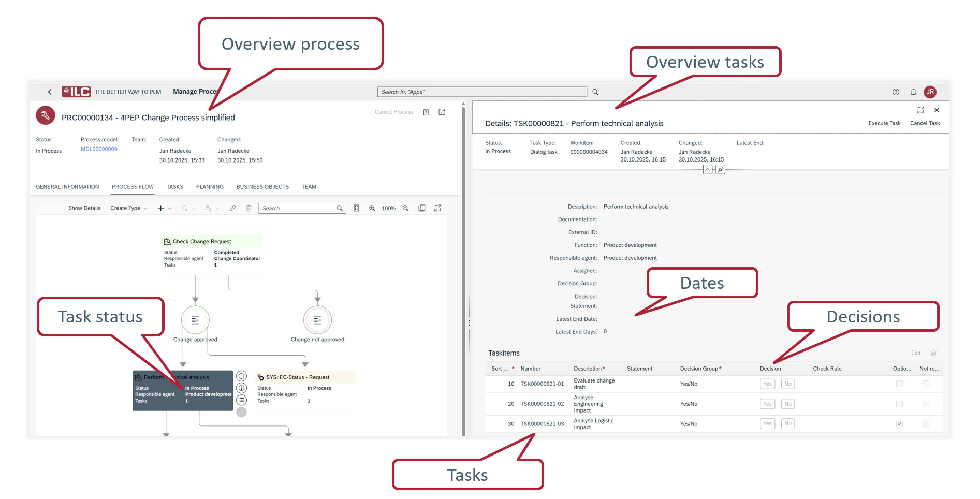This screenshot has height=499, width=980.
Task: Click the info icon beside the selected node
Action: [241, 388]
